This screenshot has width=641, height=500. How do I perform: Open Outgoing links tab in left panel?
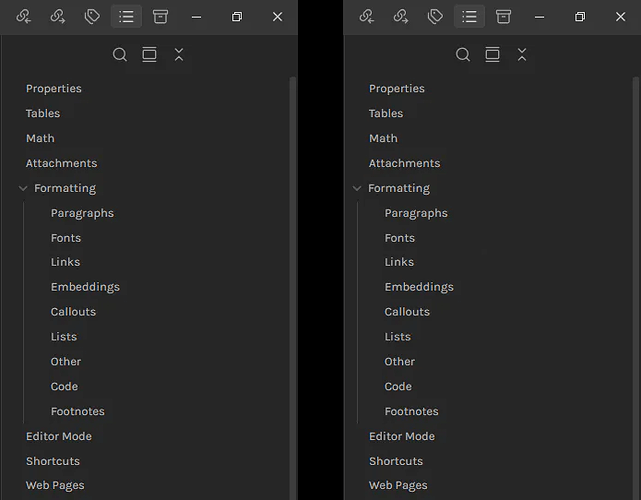pyautogui.click(x=58, y=17)
